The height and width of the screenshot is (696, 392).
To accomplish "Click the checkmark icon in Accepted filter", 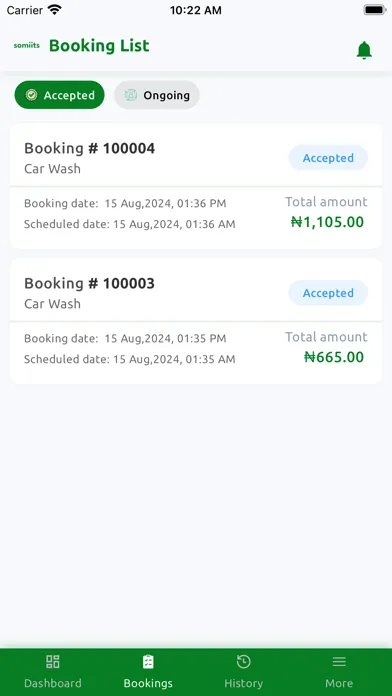I will click(31, 95).
